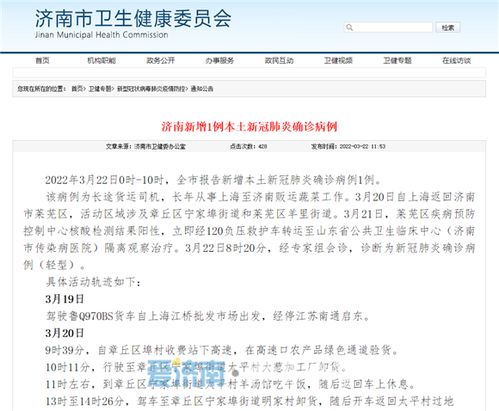The height and width of the screenshot is (411, 499).
Task: Click the 新型冠状病毒肺炎疫情防控 breadcrumb link
Action: [151, 89]
